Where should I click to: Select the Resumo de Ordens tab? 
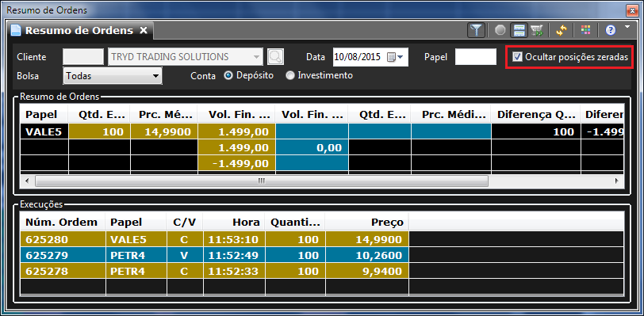tap(79, 30)
